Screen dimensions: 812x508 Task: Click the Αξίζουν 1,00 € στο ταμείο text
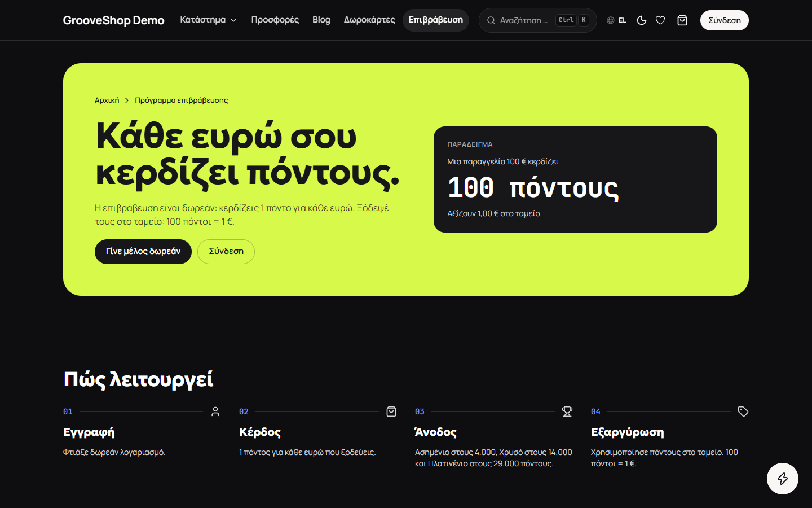(493, 213)
